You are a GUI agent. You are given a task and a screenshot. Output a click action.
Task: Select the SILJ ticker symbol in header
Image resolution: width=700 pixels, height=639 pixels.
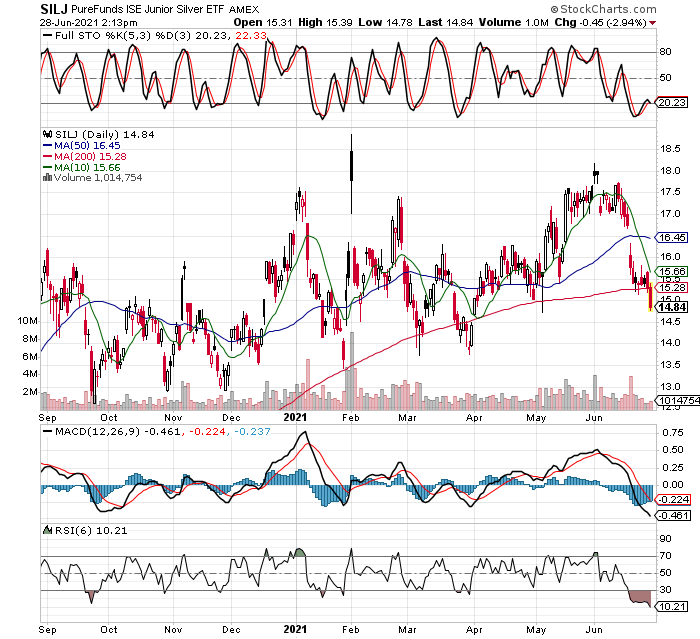(x=53, y=9)
